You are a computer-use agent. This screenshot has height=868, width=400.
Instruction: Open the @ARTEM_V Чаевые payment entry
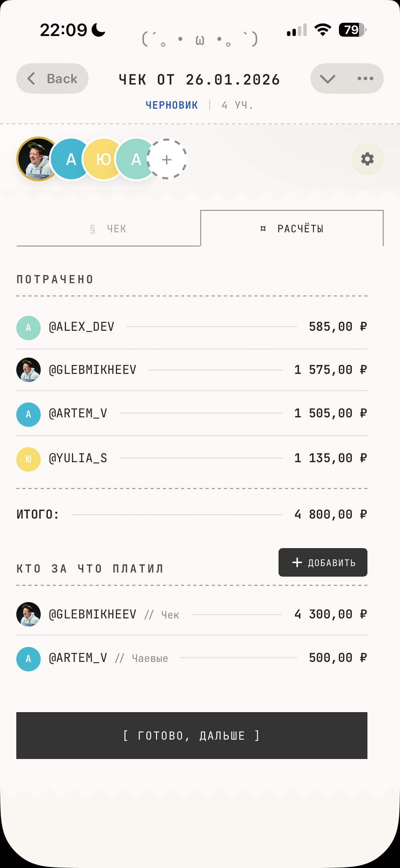(192, 658)
